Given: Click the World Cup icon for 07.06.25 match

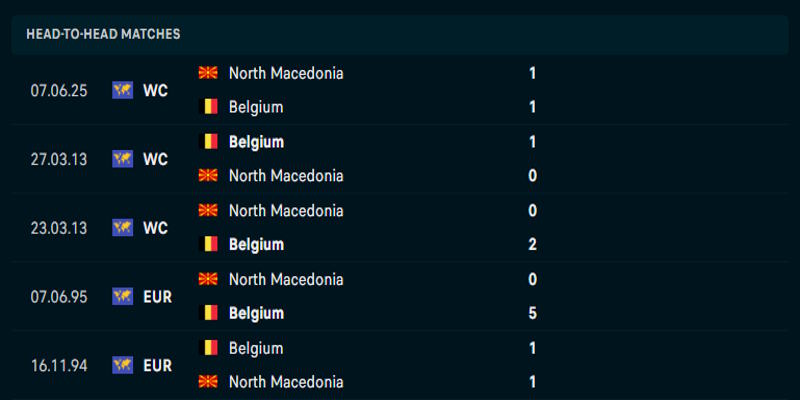Looking at the screenshot, I should (x=123, y=90).
